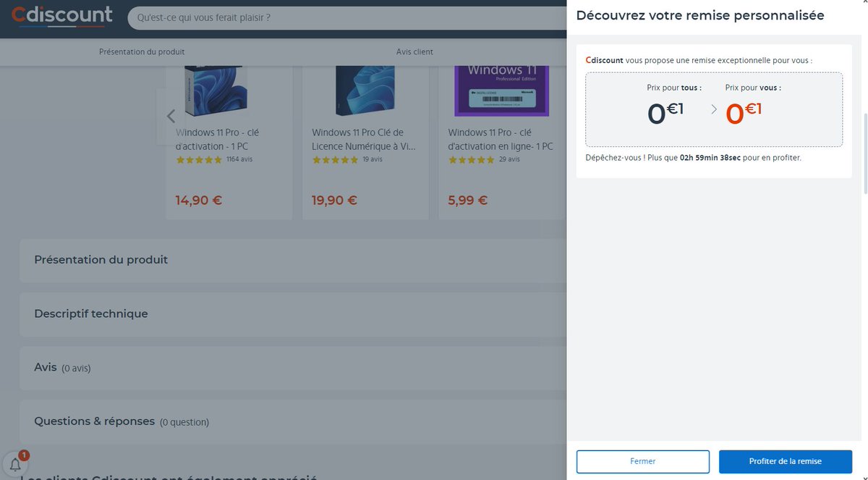This screenshot has width=868, height=480.
Task: Click the 14,90 € price
Action: [x=199, y=201]
